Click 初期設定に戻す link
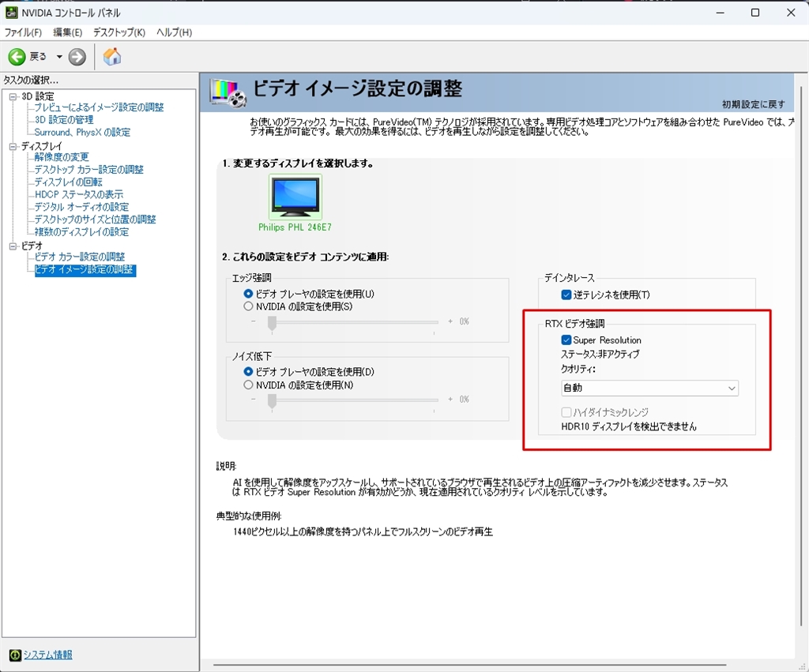This screenshot has width=809, height=672. pyautogui.click(x=753, y=104)
